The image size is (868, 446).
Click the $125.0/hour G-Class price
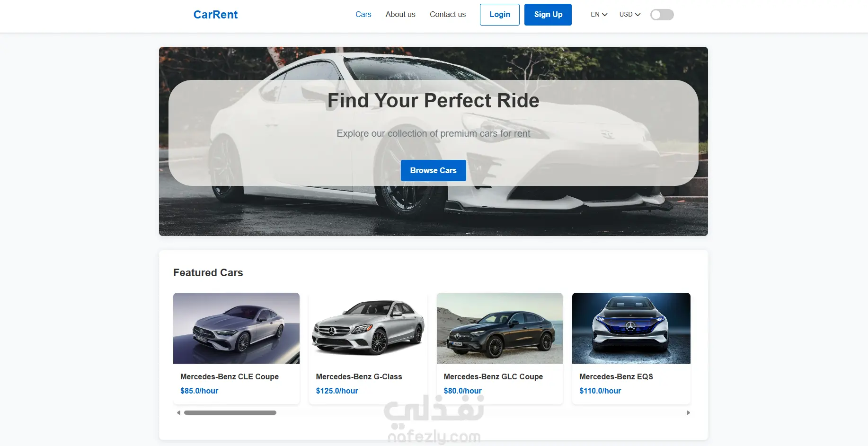(337, 391)
